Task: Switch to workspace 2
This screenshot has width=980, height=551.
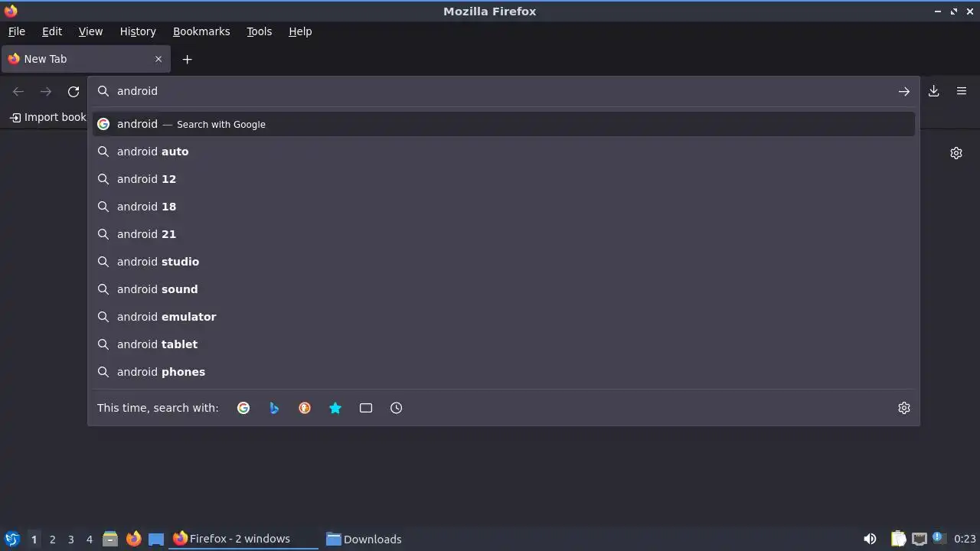Action: click(52, 540)
